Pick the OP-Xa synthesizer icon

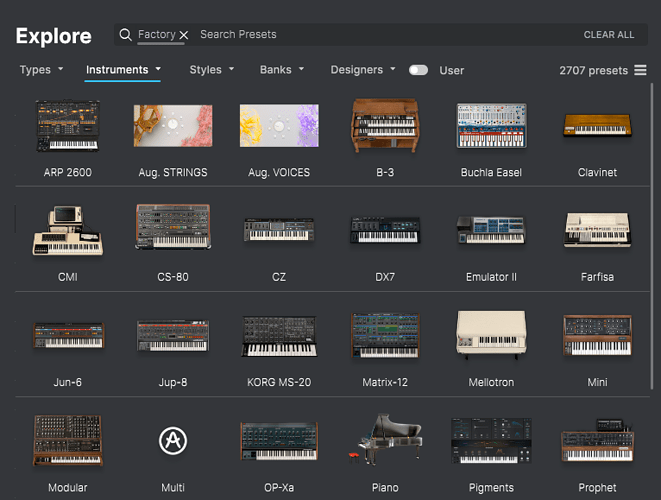pyautogui.click(x=279, y=441)
